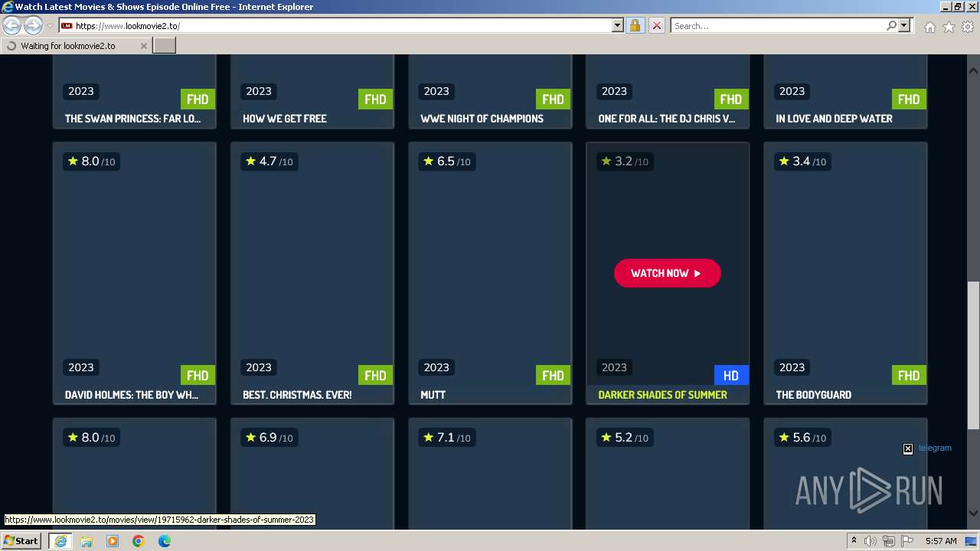Viewport: 980px width, 551px height.
Task: Open the telegram link
Action: (x=935, y=448)
